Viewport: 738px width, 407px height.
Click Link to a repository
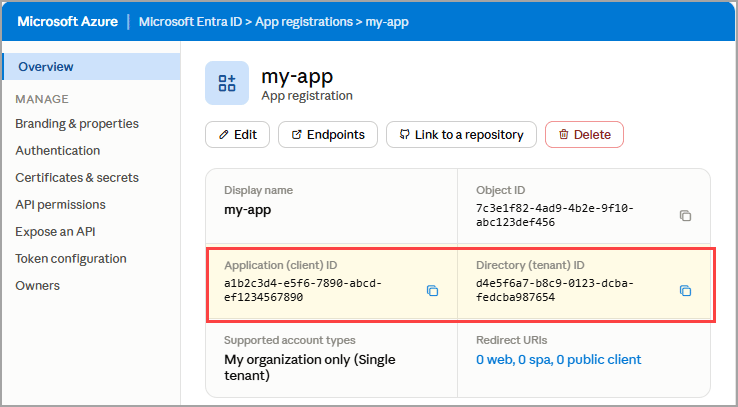pyautogui.click(x=461, y=135)
